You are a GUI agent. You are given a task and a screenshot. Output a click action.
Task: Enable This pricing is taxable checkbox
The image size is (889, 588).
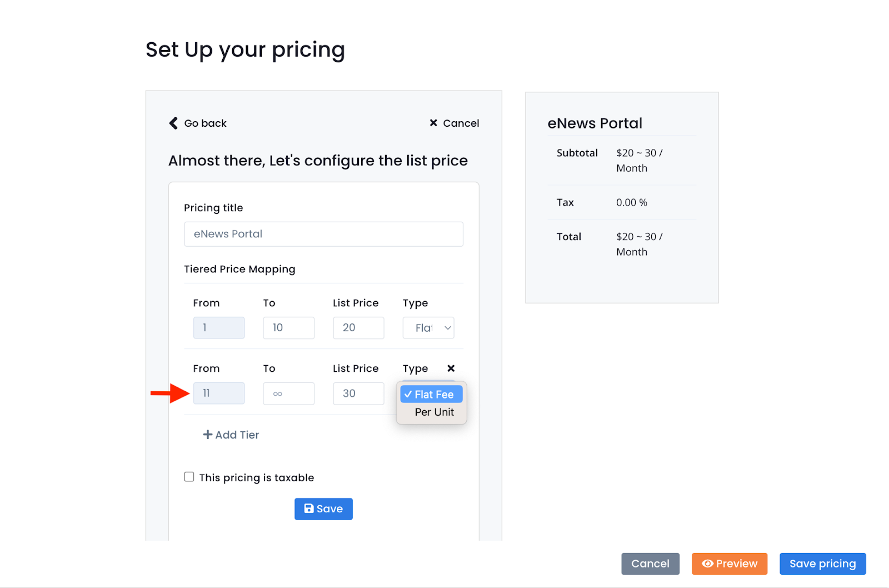pos(189,477)
